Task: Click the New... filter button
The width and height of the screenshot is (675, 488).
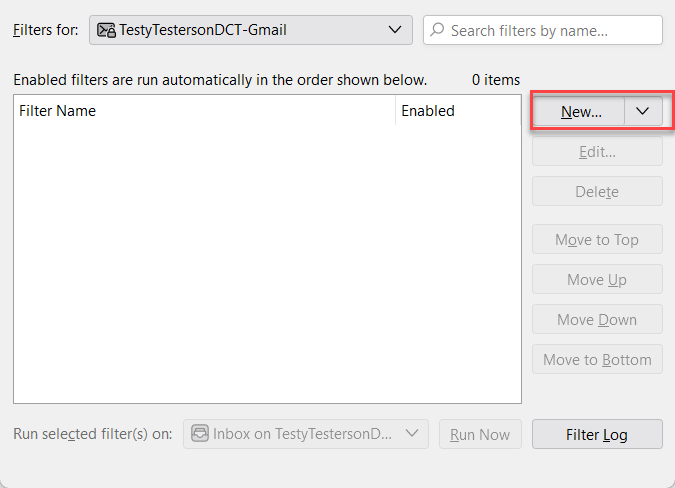Action: (579, 111)
